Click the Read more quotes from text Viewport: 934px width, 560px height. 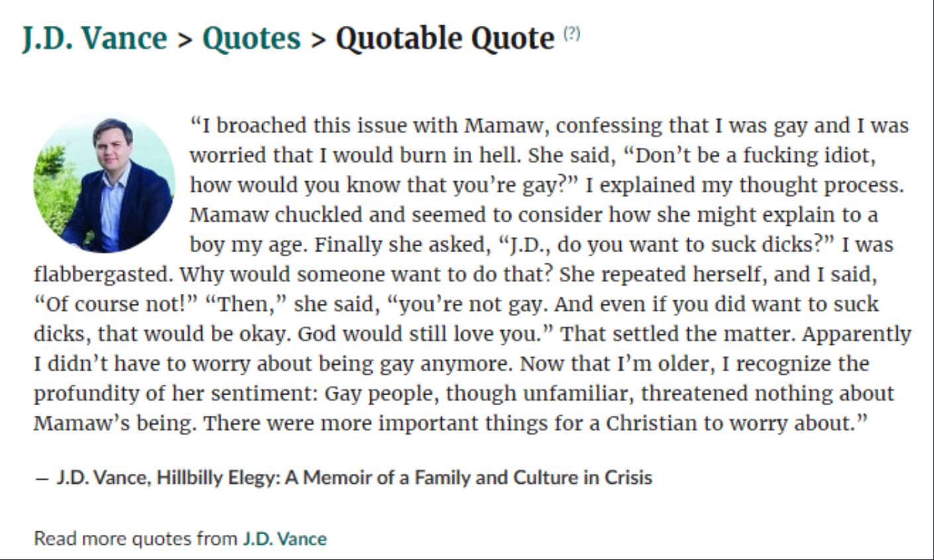pyautogui.click(x=136, y=537)
